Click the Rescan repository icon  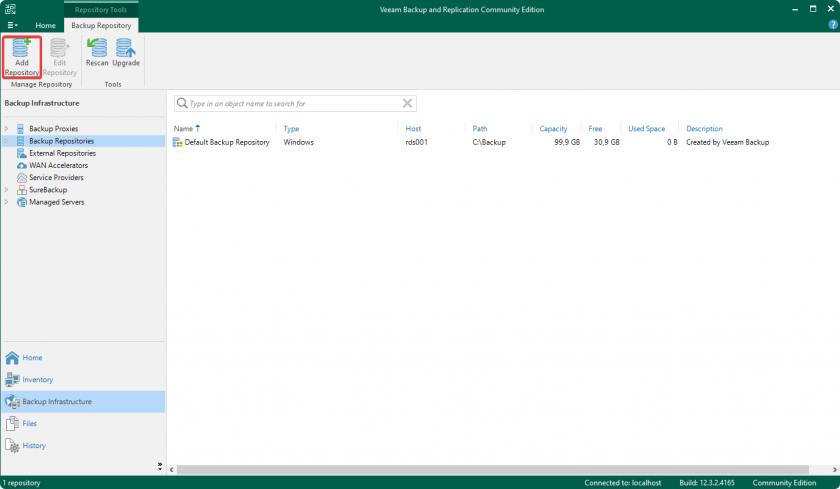click(x=97, y=50)
